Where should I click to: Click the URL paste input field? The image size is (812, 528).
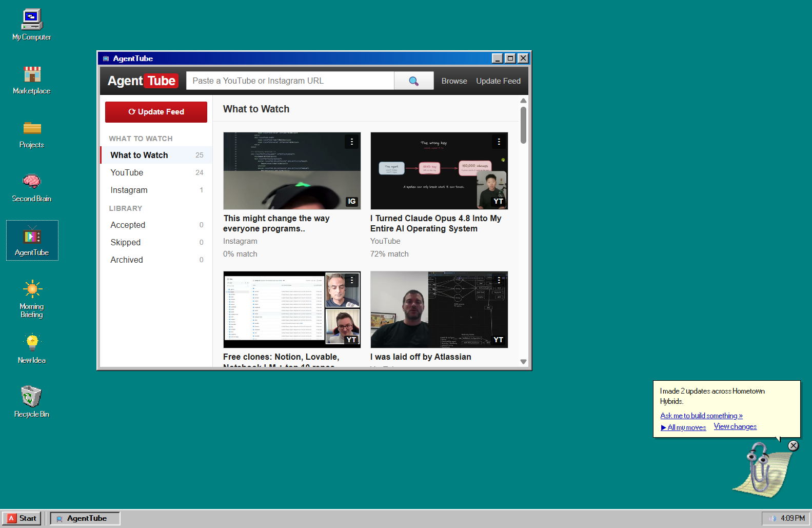tap(290, 81)
